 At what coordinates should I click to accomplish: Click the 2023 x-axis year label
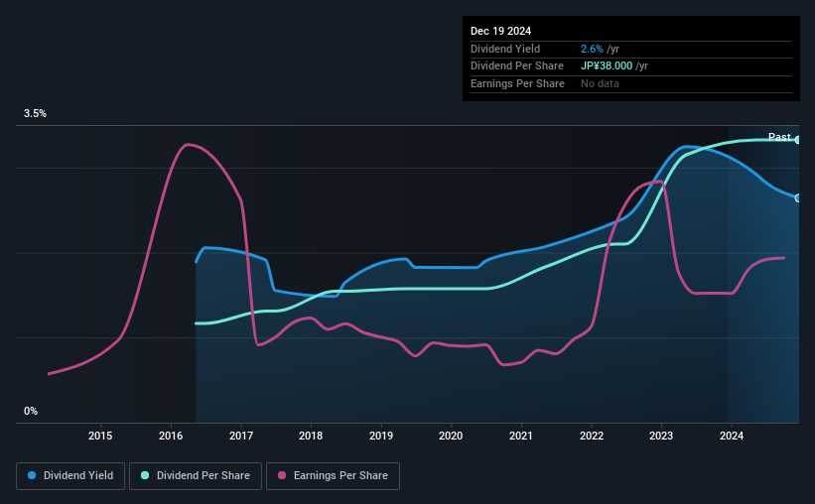[x=661, y=436]
